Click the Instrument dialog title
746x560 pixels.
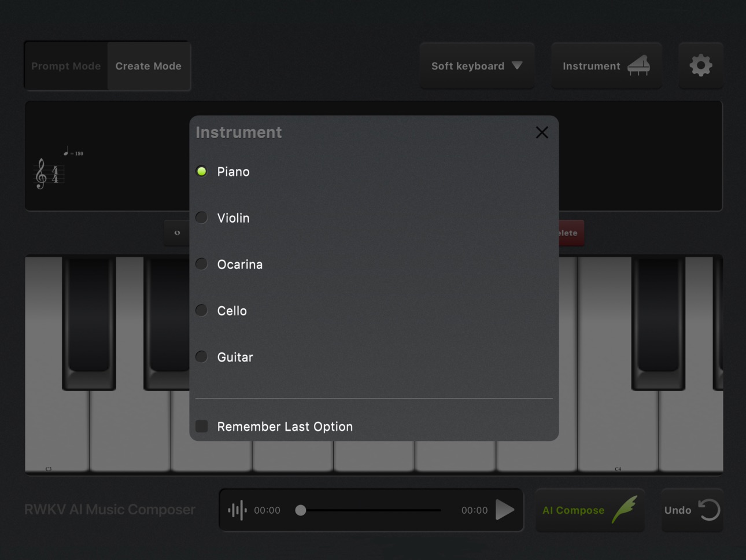tap(239, 132)
